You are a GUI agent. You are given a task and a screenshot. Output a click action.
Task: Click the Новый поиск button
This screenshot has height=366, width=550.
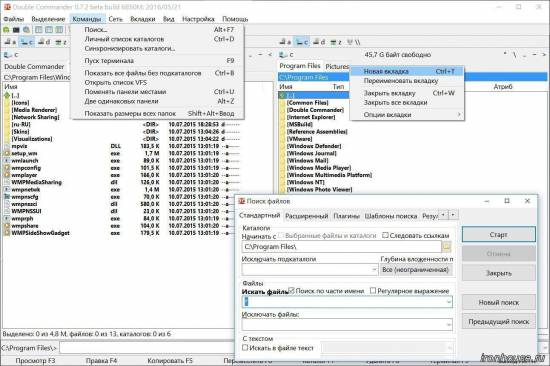pos(498,302)
